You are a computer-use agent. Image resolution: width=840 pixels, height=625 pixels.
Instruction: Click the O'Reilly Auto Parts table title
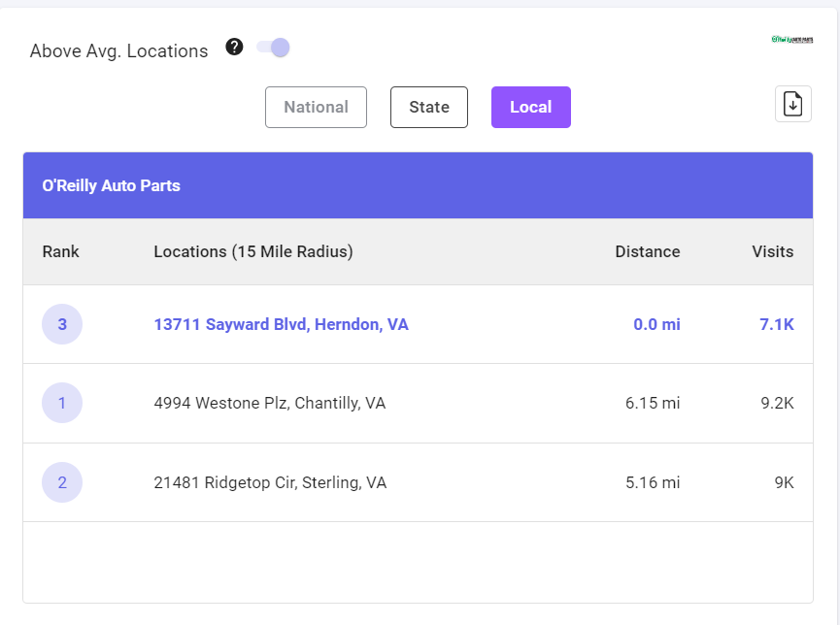click(111, 185)
